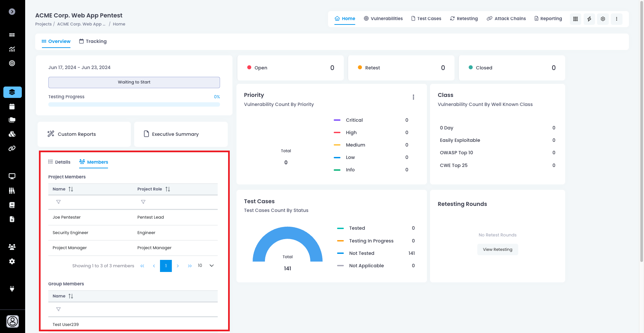
Task: Click the filter icon under Group Members Name
Action: click(58, 309)
